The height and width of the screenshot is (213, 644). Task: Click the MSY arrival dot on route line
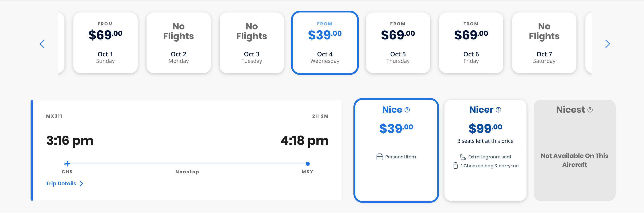click(x=308, y=164)
